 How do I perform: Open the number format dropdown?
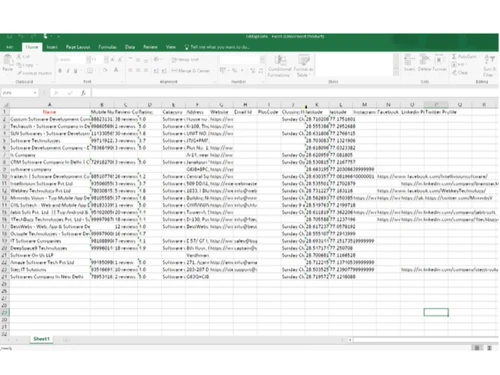[x=263, y=60]
